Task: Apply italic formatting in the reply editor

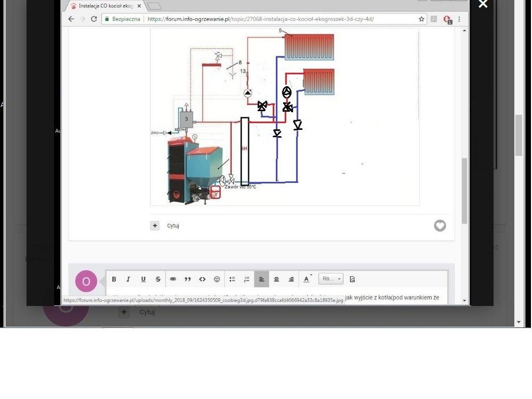Action: point(128,279)
